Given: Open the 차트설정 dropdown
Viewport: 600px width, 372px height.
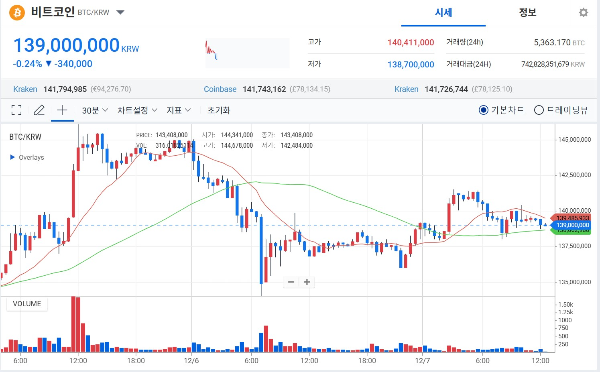Looking at the screenshot, I should pos(137,110).
